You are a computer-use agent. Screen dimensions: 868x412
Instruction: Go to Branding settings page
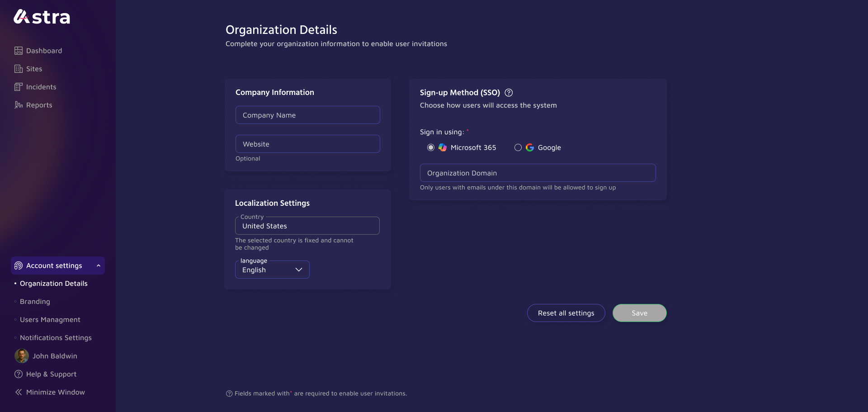coord(35,302)
